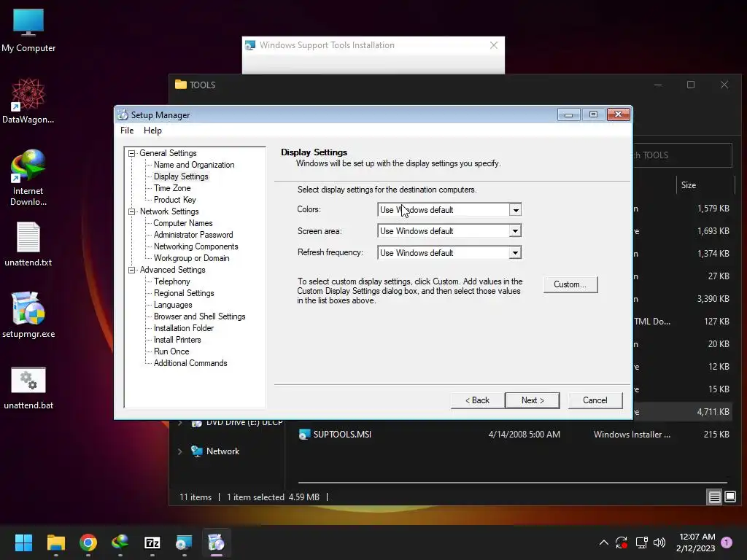The image size is (747, 560).
Task: Select setupmgr.exe icon on desktop
Action: pos(28,315)
